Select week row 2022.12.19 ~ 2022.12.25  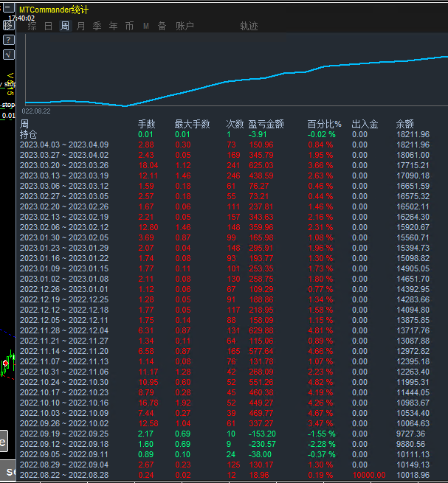point(224,299)
